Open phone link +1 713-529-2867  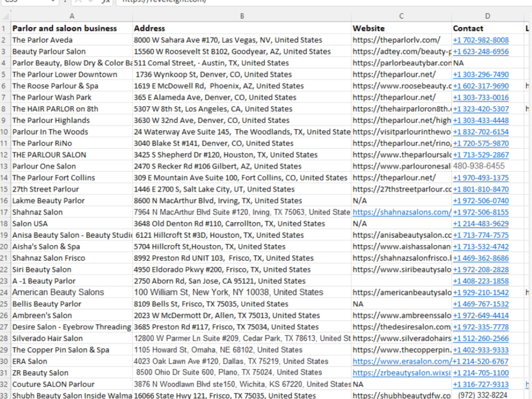481,155
